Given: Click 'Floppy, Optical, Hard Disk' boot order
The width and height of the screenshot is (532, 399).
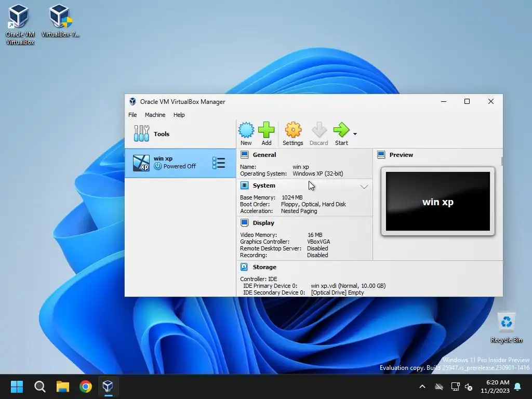Looking at the screenshot, I should 313,204.
